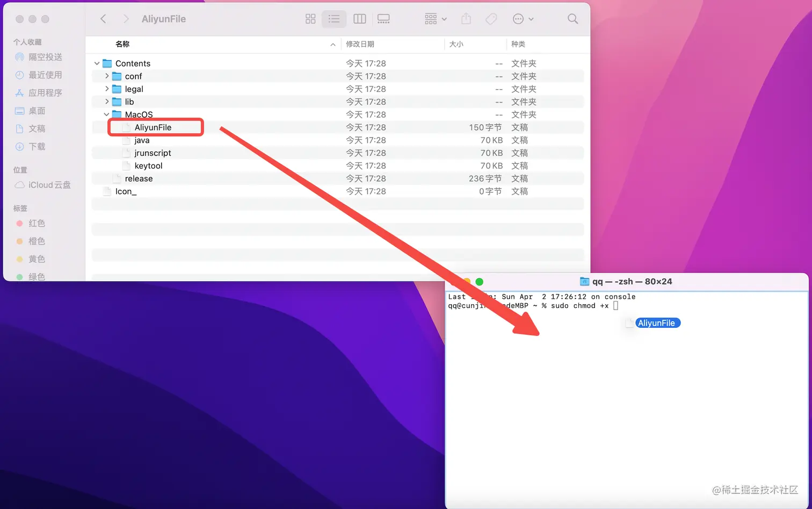This screenshot has height=509, width=812.
Task: Click the green zoom button of Terminal
Action: pos(480,282)
